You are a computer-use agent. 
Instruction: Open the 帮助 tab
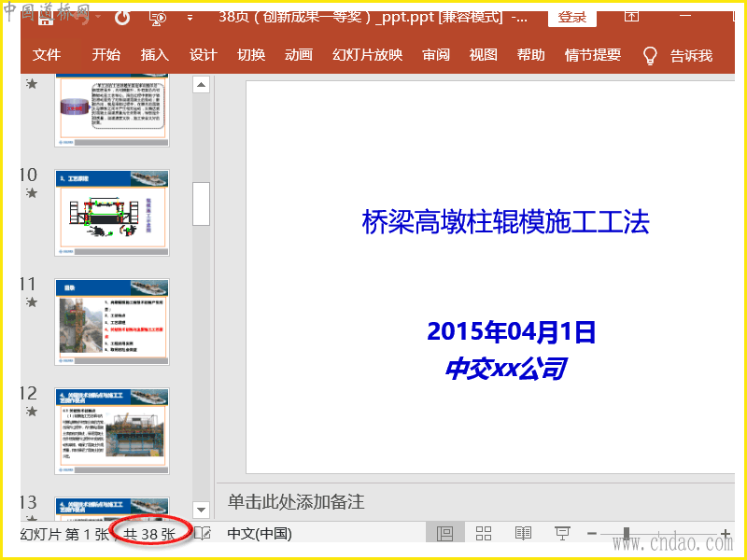[530, 55]
